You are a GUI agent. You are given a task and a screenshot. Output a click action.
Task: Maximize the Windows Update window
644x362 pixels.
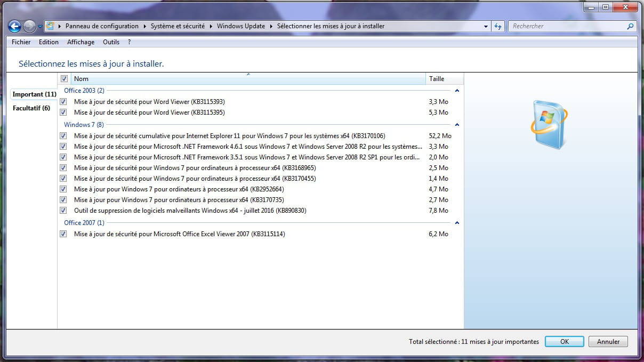[606, 7]
